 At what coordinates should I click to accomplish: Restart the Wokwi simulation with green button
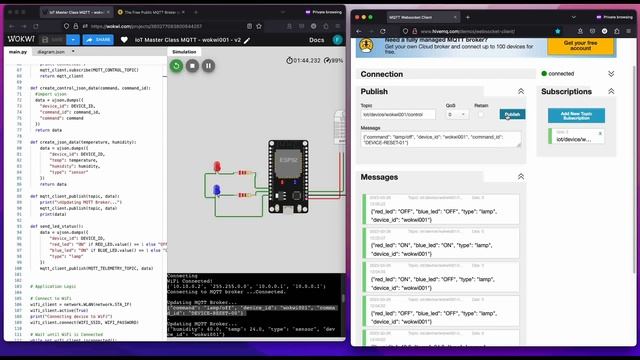pos(176,66)
